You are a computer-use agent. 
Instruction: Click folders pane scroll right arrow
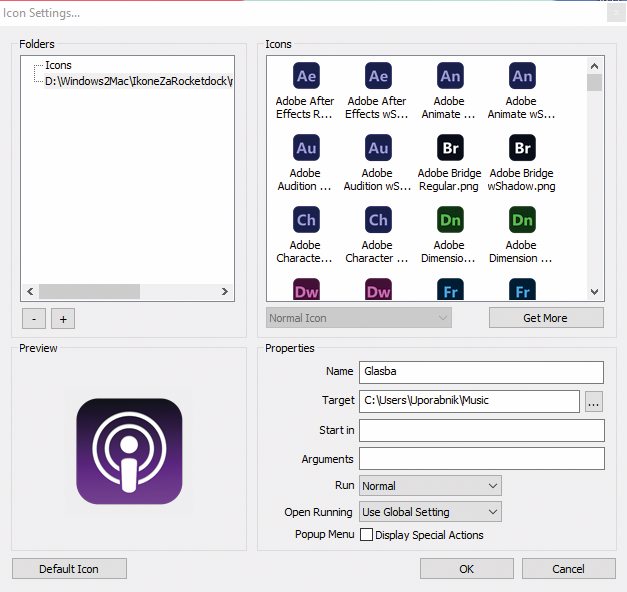click(x=225, y=292)
